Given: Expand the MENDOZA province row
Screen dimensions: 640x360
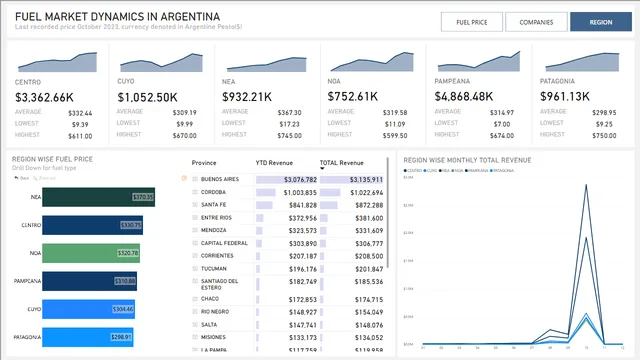Looking at the screenshot, I should point(195,230).
